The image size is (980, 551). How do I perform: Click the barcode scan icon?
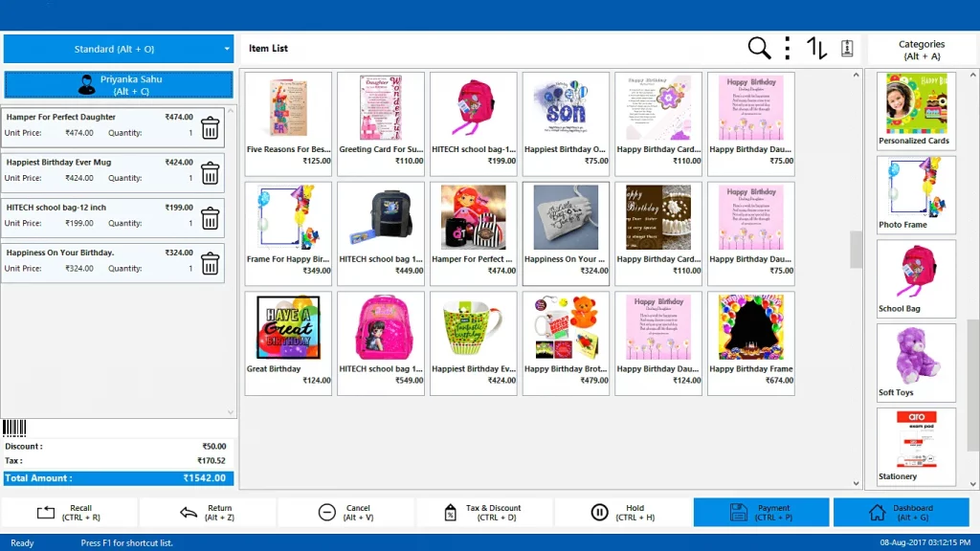tap(14, 428)
